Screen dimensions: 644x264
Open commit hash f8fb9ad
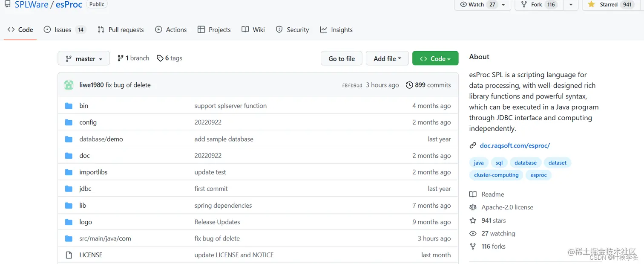click(x=352, y=85)
